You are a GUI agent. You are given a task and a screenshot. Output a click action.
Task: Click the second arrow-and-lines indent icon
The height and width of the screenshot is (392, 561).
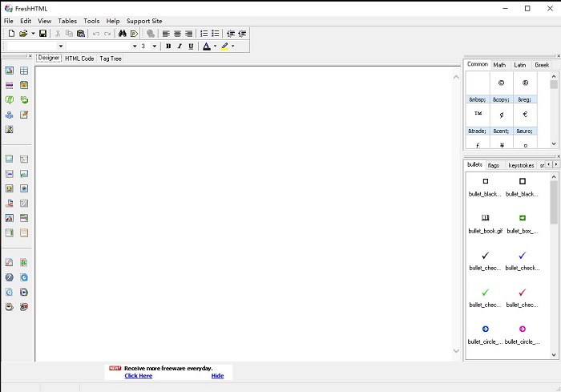(x=242, y=34)
